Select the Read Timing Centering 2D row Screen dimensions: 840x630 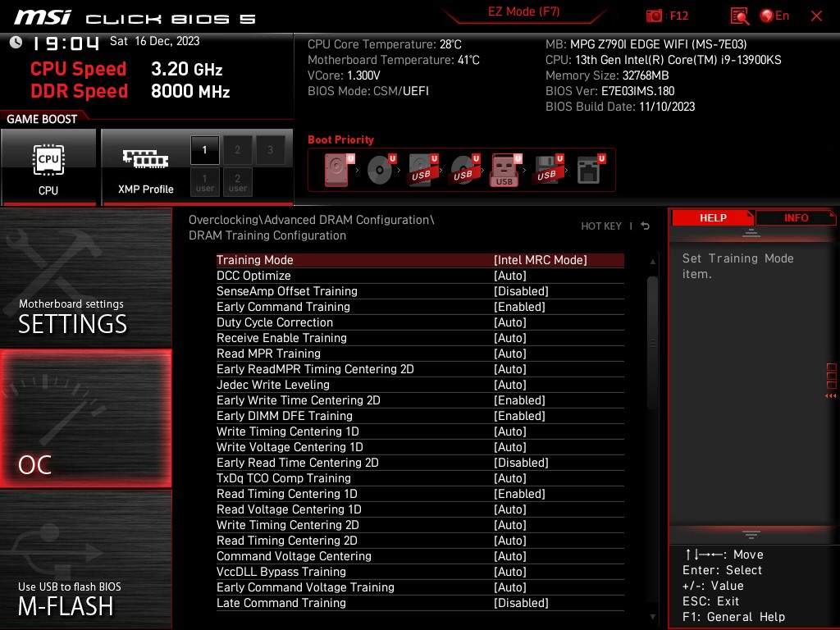click(x=420, y=541)
